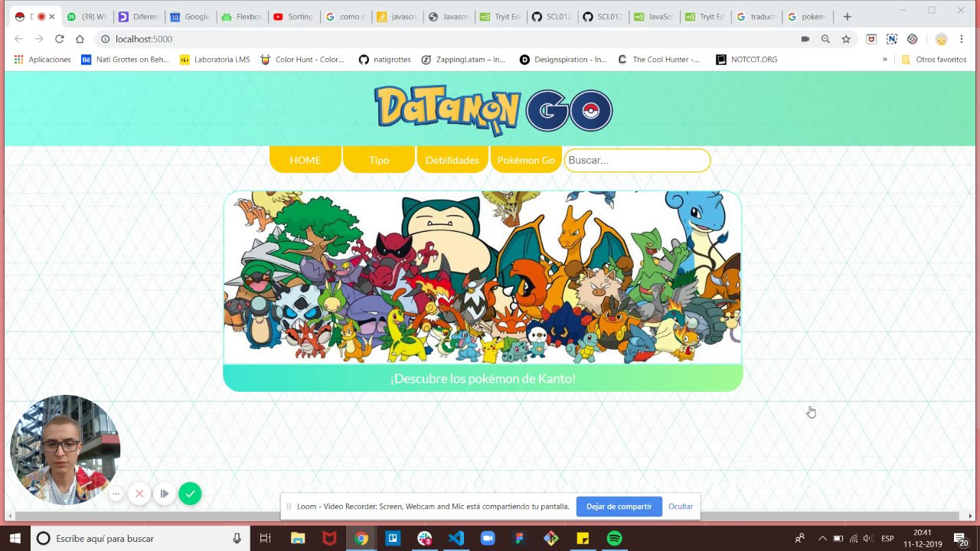Open Task View in taskbar
The height and width of the screenshot is (551, 980).
(x=265, y=538)
